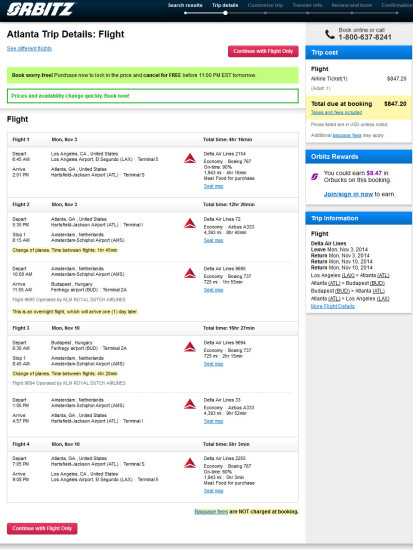Click the 1-800-637-8241 phone number

[x=365, y=37]
